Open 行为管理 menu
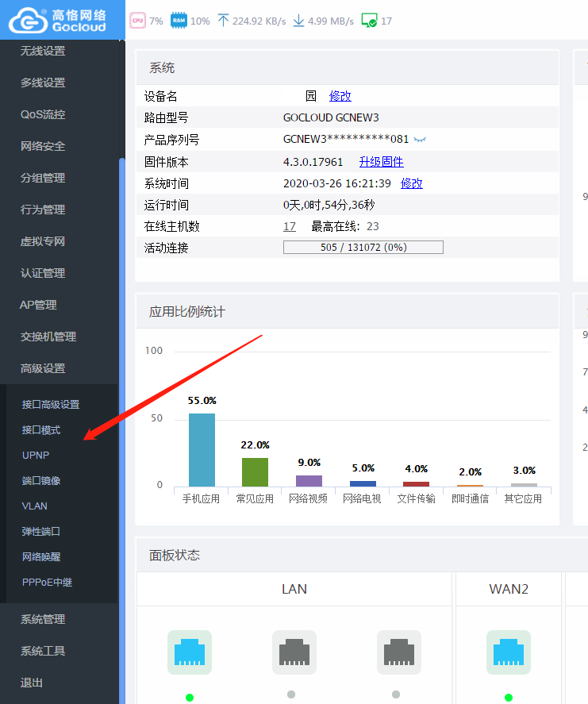The height and width of the screenshot is (704, 588). [x=43, y=210]
